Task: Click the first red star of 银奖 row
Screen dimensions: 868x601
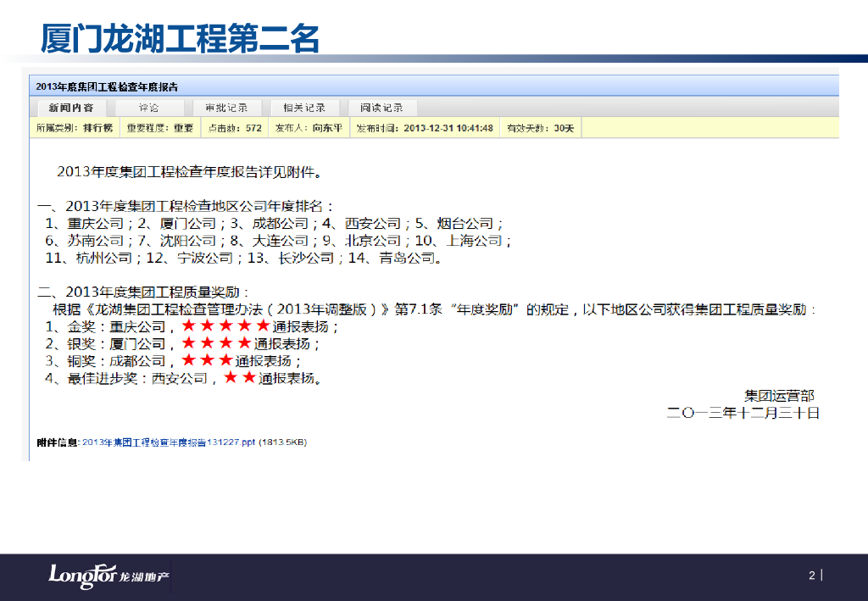Action: click(189, 342)
